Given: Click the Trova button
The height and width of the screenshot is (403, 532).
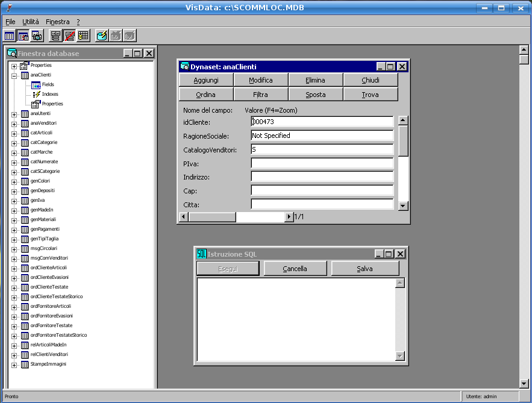Looking at the screenshot, I should click(x=370, y=95).
